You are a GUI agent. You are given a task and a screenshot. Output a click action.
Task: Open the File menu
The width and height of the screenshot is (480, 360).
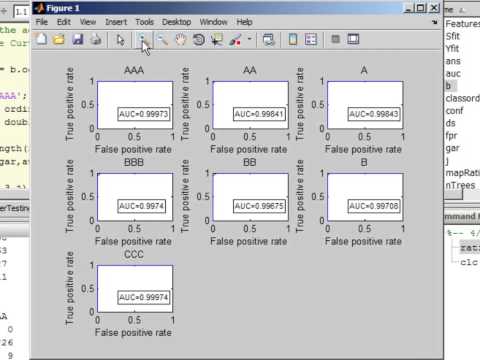pos(42,22)
